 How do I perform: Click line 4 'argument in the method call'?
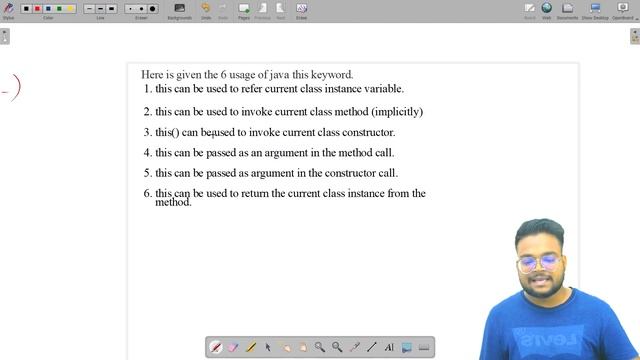[x=329, y=153]
